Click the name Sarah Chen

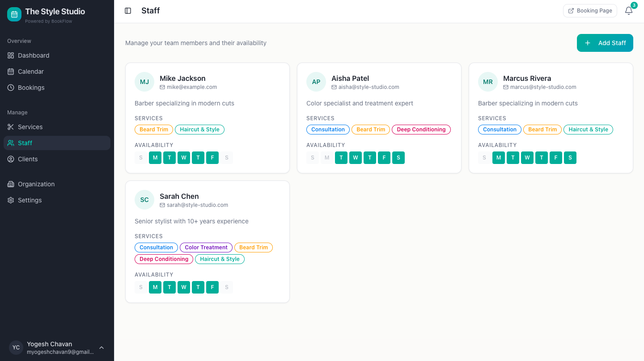coord(179,196)
